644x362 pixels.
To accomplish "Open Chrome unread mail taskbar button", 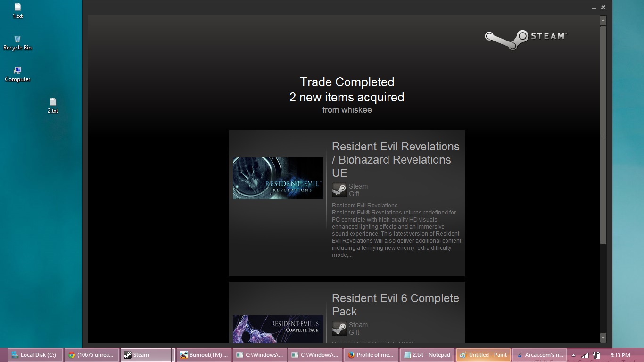I will tap(91, 355).
